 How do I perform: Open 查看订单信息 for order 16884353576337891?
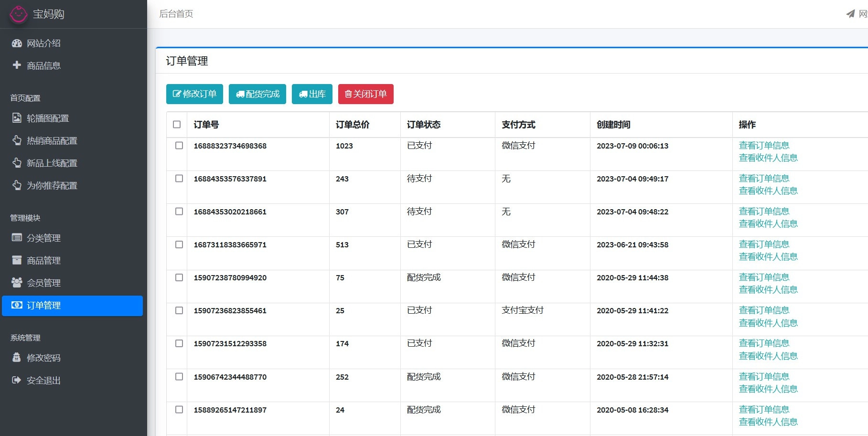pos(764,179)
